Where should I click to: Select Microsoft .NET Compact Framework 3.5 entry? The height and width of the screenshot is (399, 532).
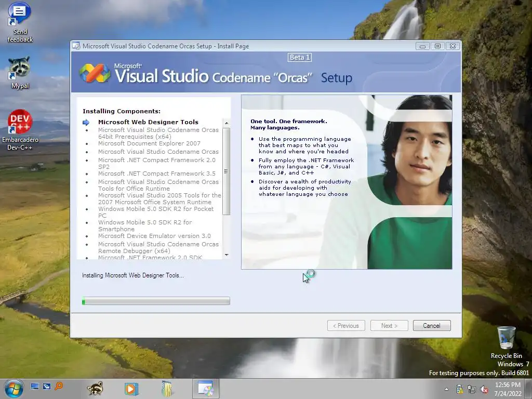(157, 174)
